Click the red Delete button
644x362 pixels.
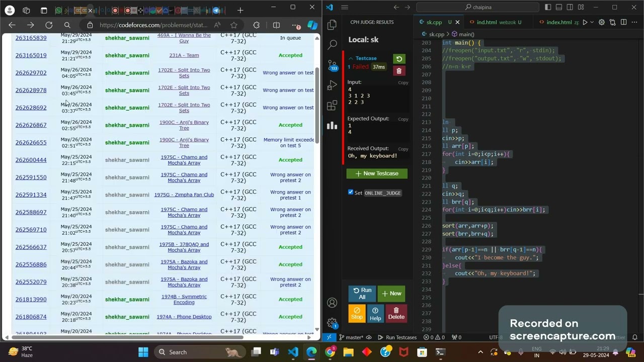396,313
